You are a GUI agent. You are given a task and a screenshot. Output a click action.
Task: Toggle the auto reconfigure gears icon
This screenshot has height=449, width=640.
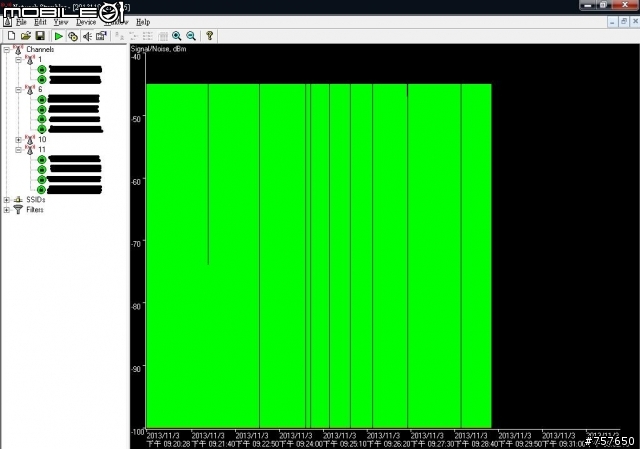pyautogui.click(x=73, y=36)
